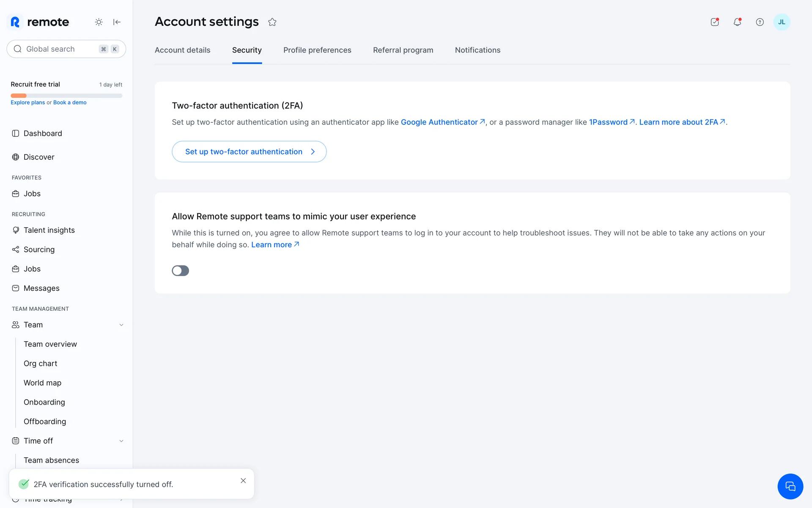Switch to the Notifications tab

point(477,50)
